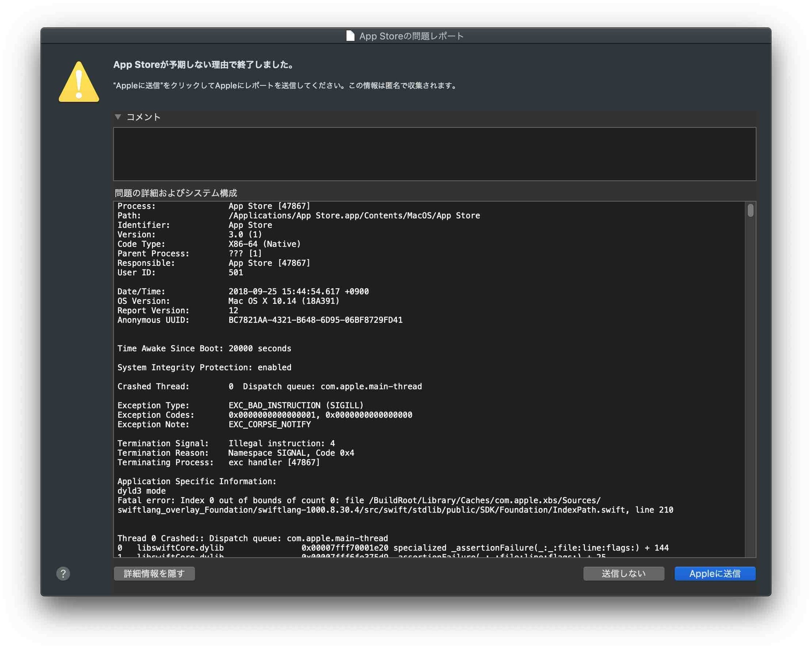This screenshot has height=650, width=812.
Task: Click the Terminating Process line
Action: point(219,463)
